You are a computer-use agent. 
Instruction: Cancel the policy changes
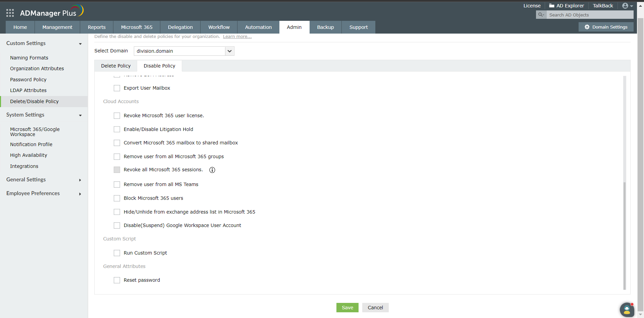tap(375, 308)
